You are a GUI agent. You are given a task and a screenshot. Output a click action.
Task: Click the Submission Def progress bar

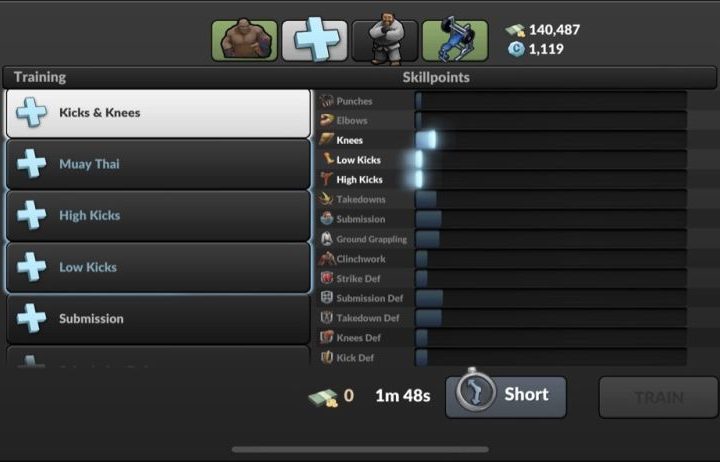[551, 298]
